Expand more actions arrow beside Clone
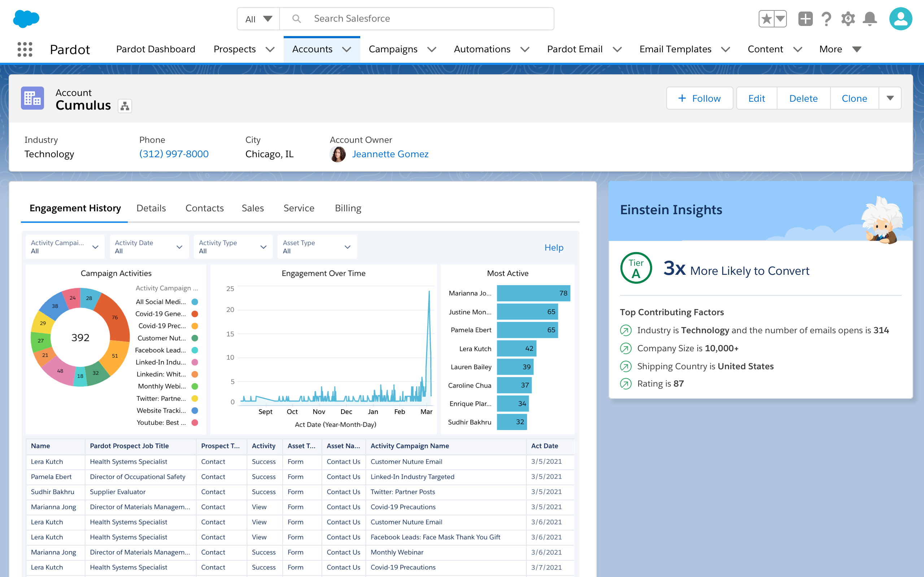924x577 pixels. (890, 98)
